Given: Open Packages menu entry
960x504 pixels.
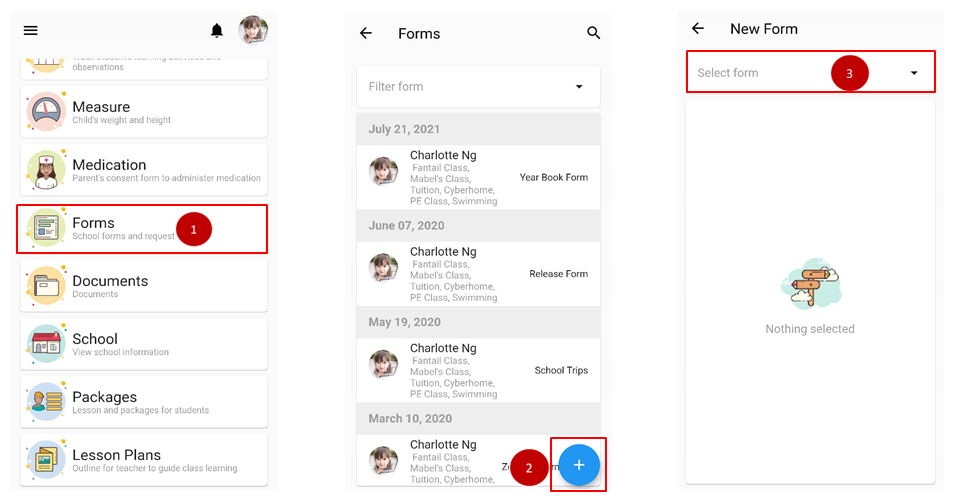Looking at the screenshot, I should (x=142, y=403).
